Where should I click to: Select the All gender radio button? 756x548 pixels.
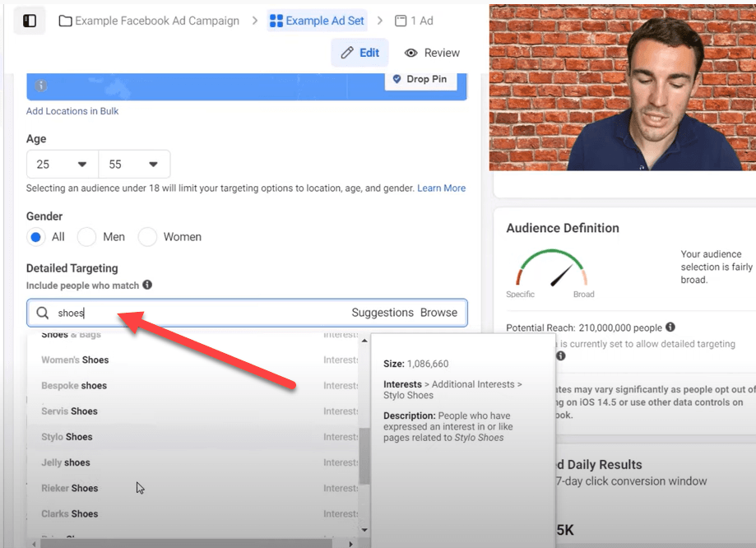click(35, 237)
